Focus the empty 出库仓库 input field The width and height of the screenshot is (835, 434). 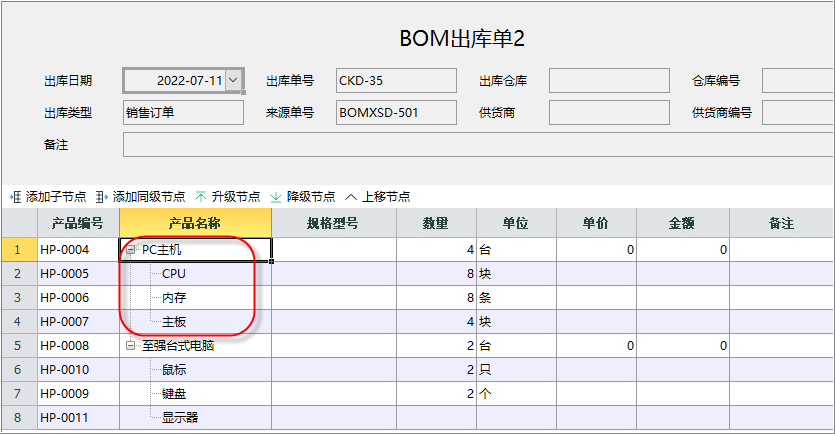[609, 80]
